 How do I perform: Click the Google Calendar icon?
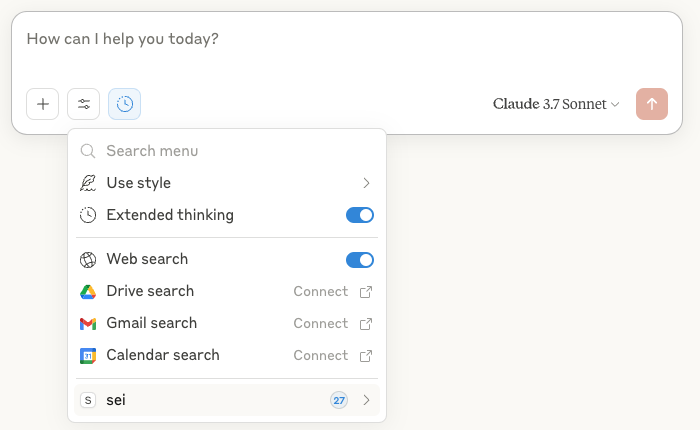tap(88, 356)
